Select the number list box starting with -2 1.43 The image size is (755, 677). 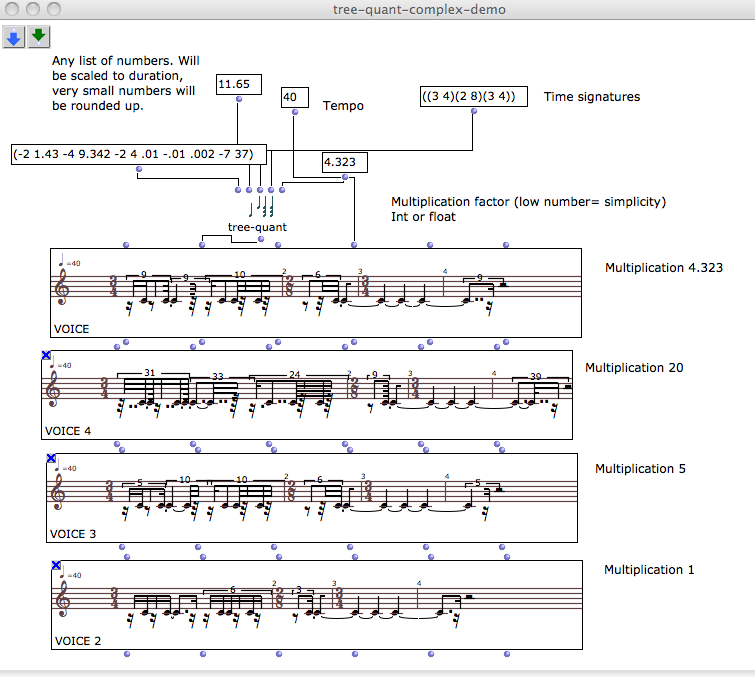pos(139,154)
